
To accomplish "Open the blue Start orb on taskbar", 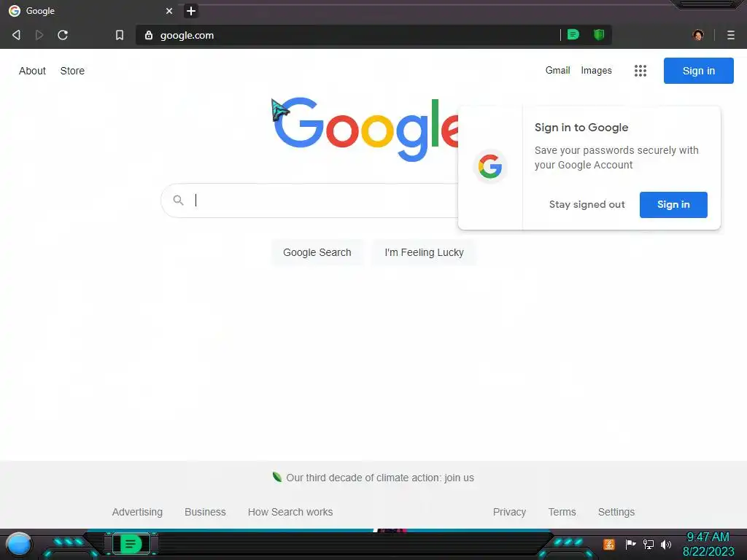I will pos(19,544).
